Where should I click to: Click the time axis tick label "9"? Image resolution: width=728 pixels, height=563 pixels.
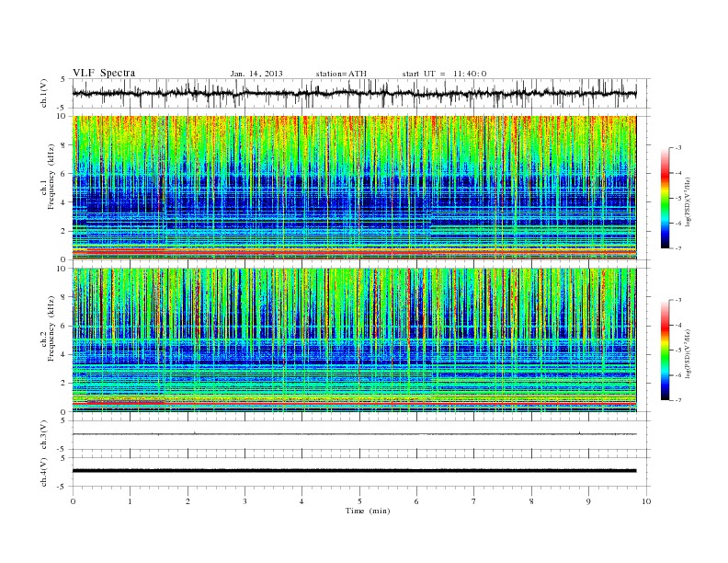588,501
